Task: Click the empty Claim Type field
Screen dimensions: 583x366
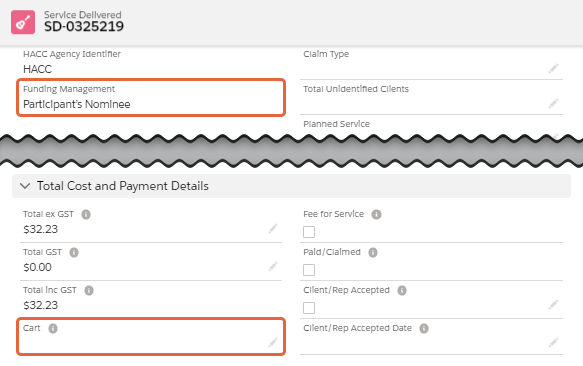Action: click(x=431, y=63)
